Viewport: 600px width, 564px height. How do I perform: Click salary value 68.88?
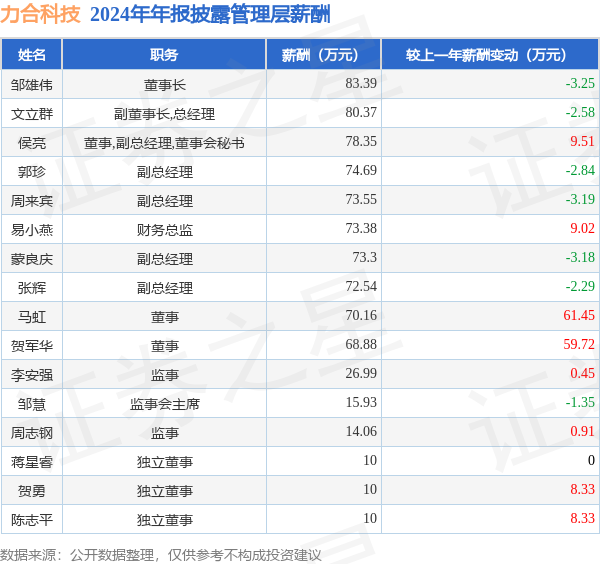click(361, 344)
